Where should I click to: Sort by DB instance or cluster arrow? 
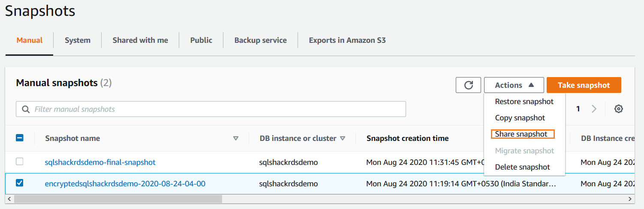click(342, 138)
